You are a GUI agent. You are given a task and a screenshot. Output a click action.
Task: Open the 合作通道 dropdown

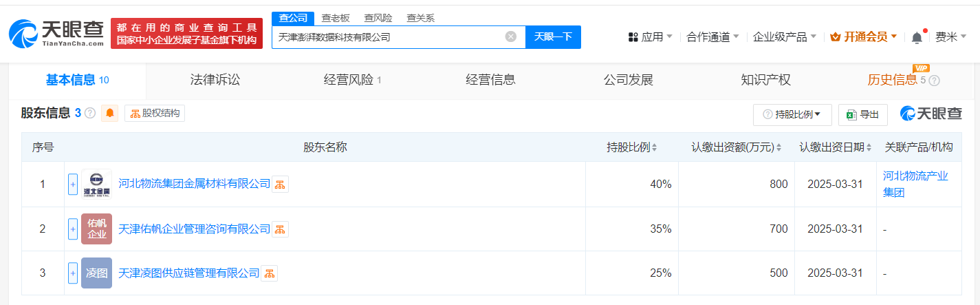(x=713, y=37)
